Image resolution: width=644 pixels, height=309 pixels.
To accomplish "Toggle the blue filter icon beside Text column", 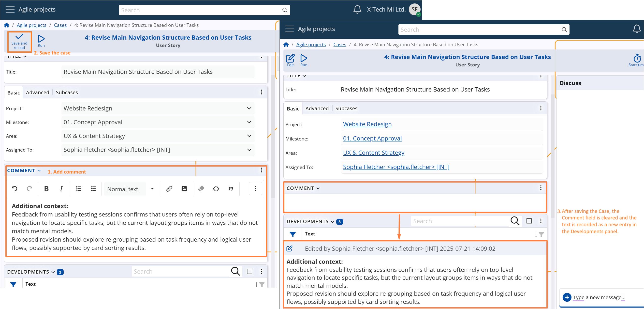I will tap(293, 234).
